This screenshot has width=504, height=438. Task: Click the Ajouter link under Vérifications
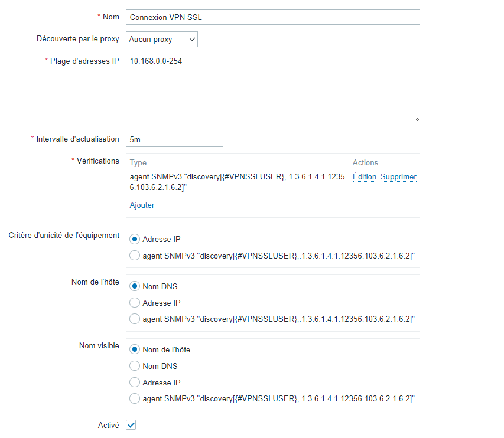pyautogui.click(x=142, y=205)
